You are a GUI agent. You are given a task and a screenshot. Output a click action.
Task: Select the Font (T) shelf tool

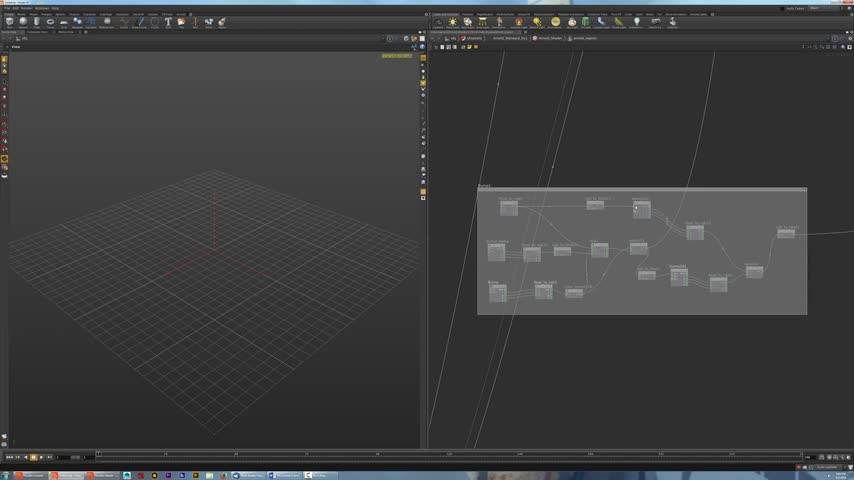[x=168, y=22]
